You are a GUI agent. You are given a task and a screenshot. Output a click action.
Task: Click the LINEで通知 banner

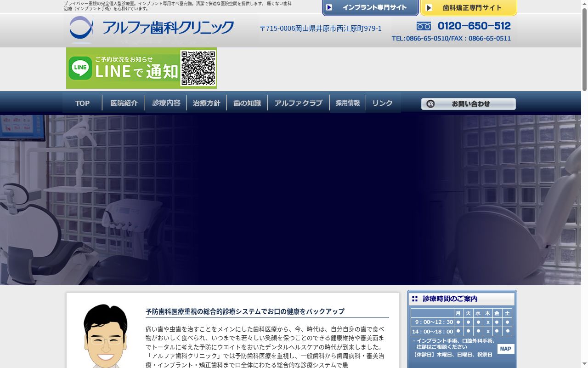(141, 68)
